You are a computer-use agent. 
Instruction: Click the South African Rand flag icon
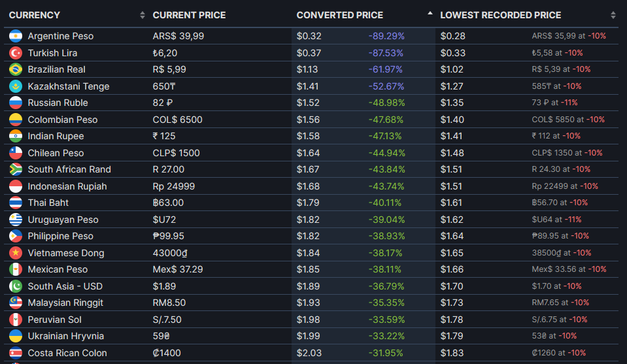(x=16, y=169)
